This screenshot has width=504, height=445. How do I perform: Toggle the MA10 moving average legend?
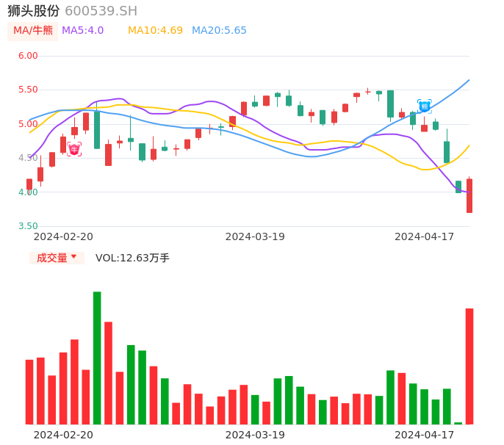(155, 31)
